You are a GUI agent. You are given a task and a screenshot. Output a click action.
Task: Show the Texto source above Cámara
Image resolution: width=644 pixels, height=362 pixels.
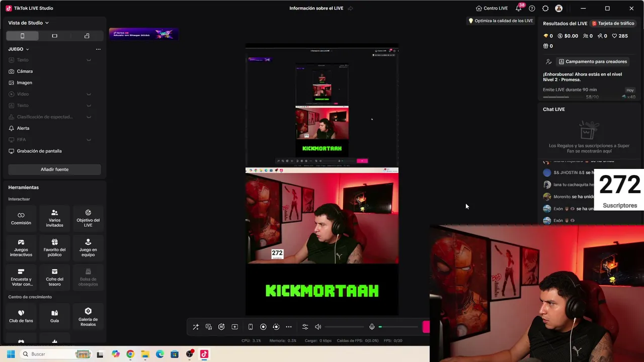(89, 60)
